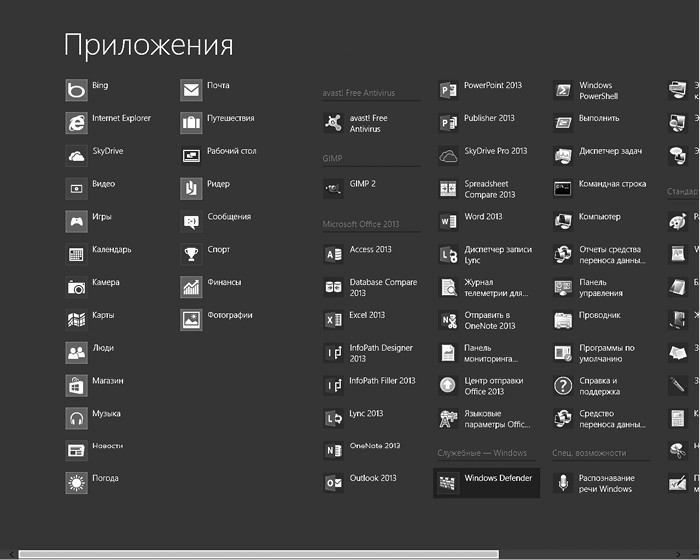Open Windows PowerShell icon
Viewport: 700px width, 560px height.
(563, 90)
